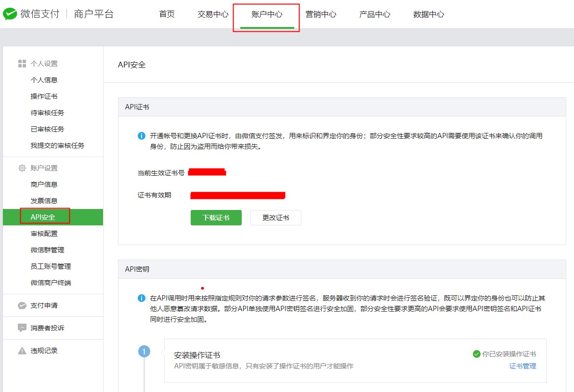Viewport: 574px width, 392px height.
Task: Click the 账户设置 section header
Action: [44, 168]
